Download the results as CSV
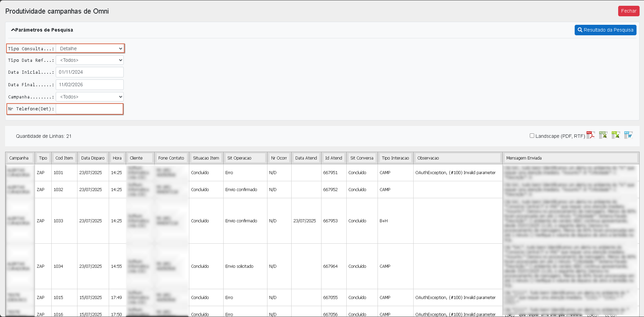The image size is (644, 317). coord(615,135)
